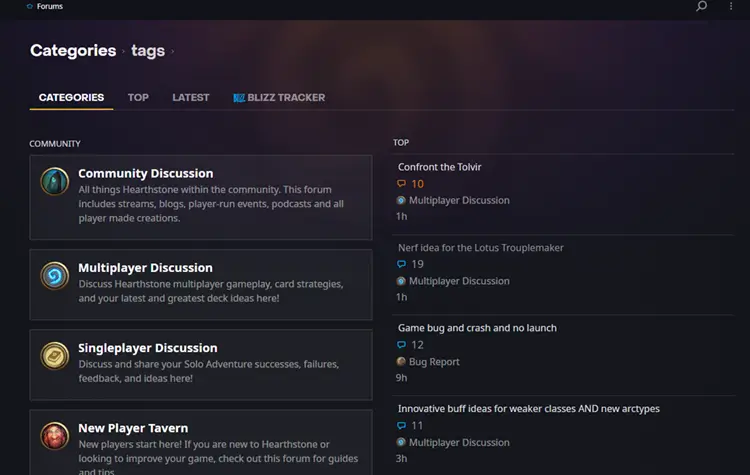The height and width of the screenshot is (475, 750).
Task: Click the New Player Tavern dwarf icon
Action: (55, 436)
